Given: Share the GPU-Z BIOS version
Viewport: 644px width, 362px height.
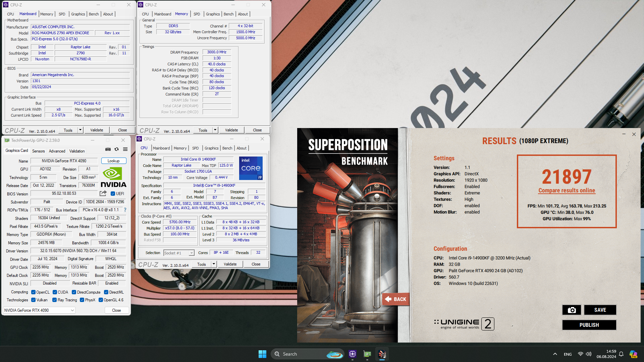Looking at the screenshot, I should (x=103, y=193).
